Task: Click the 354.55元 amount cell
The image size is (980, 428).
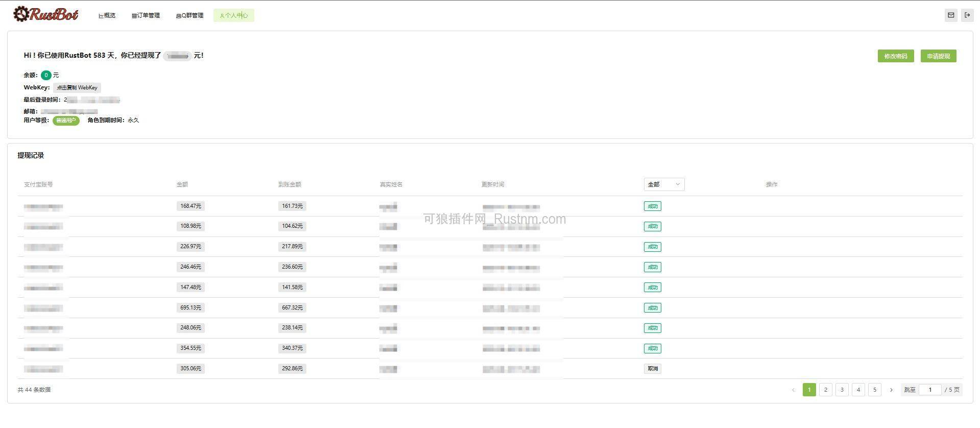Action: coord(190,348)
